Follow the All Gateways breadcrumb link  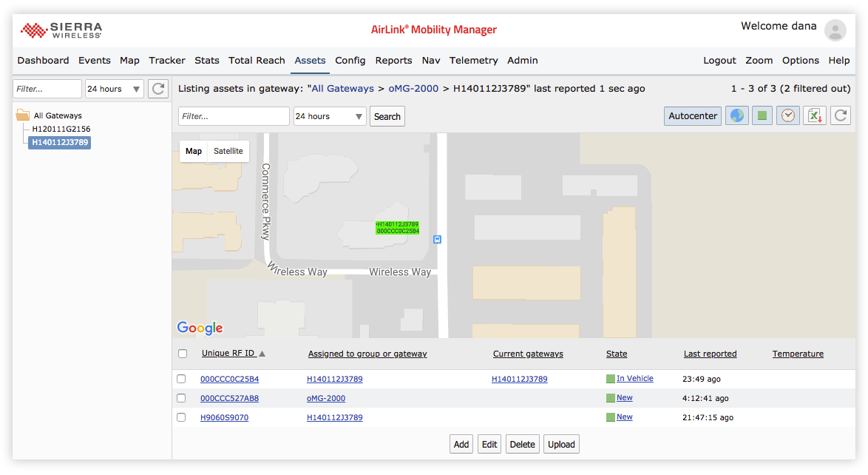[342, 89]
